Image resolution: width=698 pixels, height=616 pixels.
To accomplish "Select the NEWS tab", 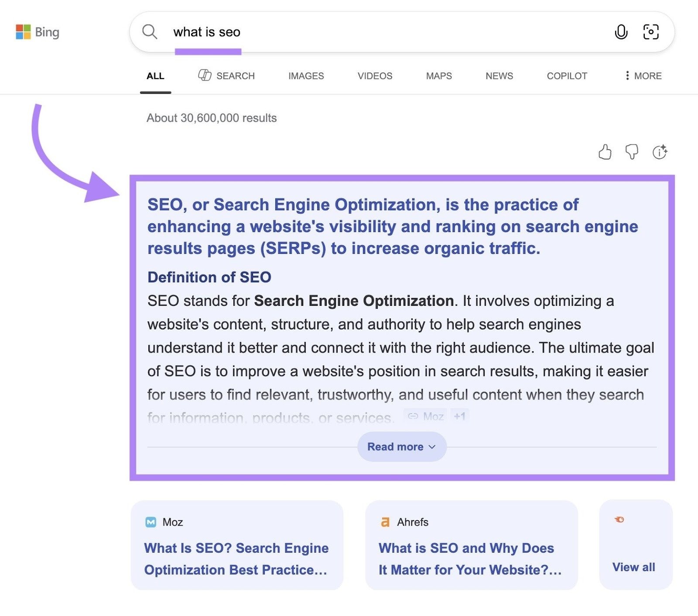I will point(499,76).
